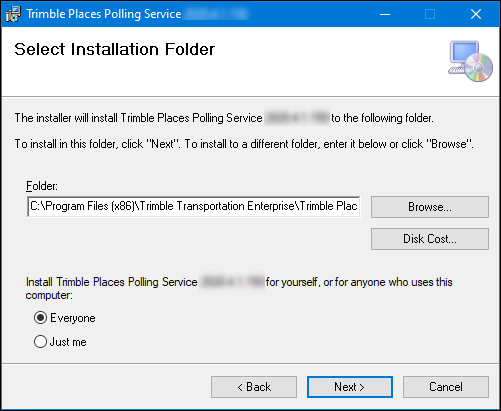Cancel the installation
The width and height of the screenshot is (501, 411).
446,387
